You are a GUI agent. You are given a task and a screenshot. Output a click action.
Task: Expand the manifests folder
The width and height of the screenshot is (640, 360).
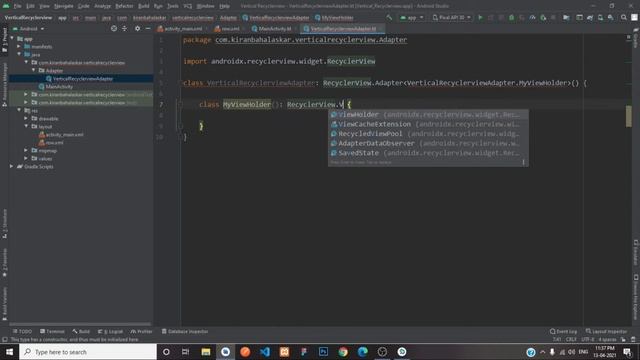pyautogui.click(x=19, y=47)
